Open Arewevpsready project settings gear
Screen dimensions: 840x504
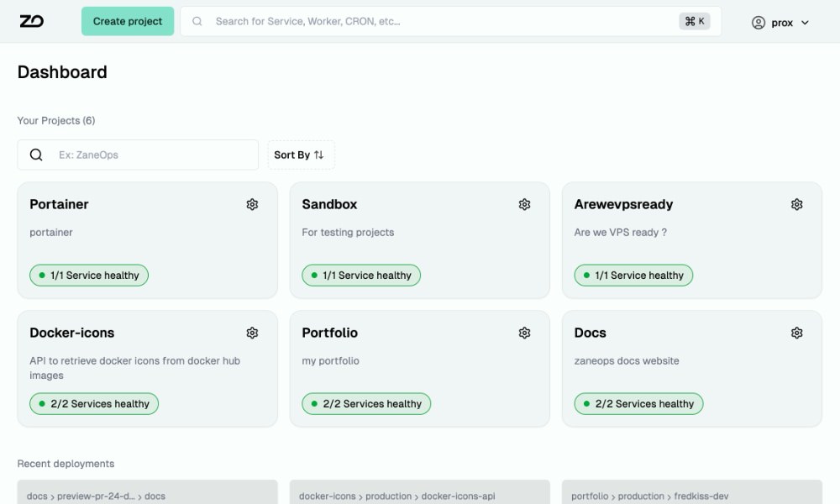[796, 204]
